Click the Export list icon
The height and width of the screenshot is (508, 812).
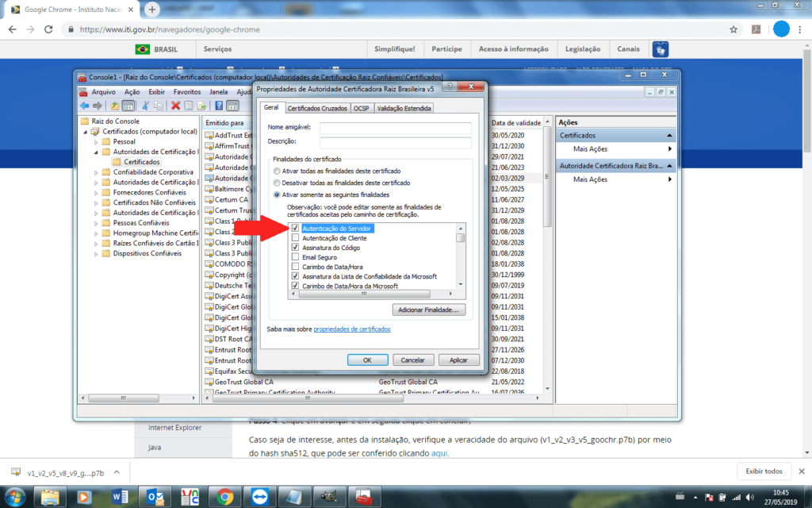(201, 106)
